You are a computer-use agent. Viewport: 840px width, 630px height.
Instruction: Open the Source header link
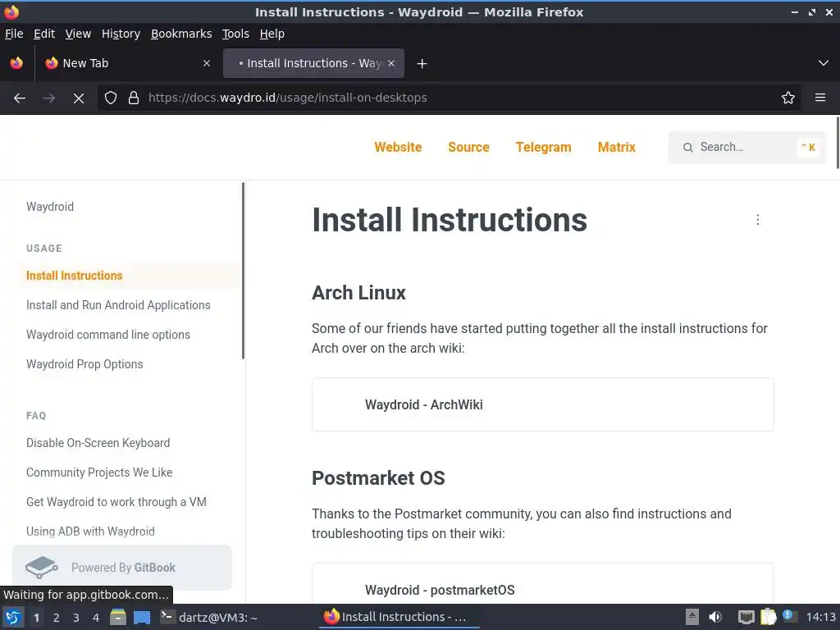click(x=468, y=148)
